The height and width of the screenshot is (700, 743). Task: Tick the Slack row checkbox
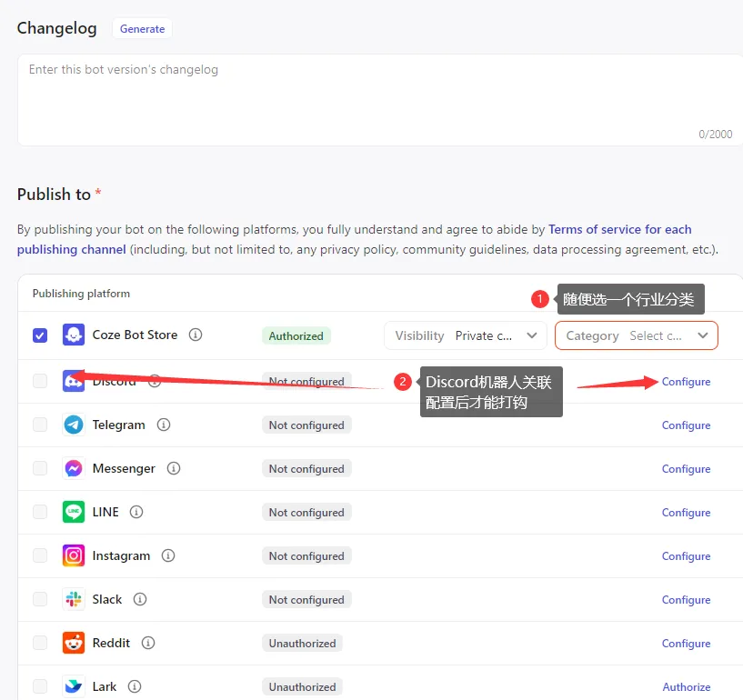[x=40, y=599]
